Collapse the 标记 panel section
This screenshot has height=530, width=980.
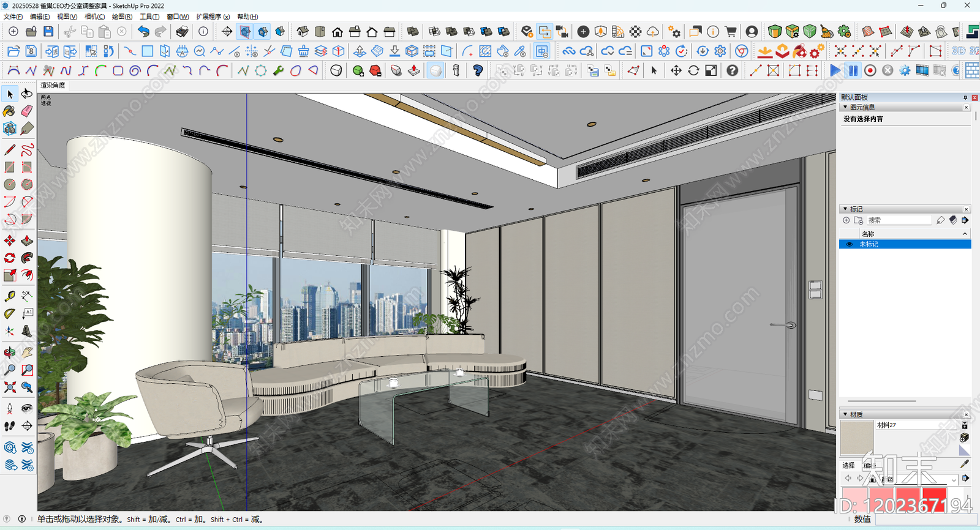pos(845,209)
